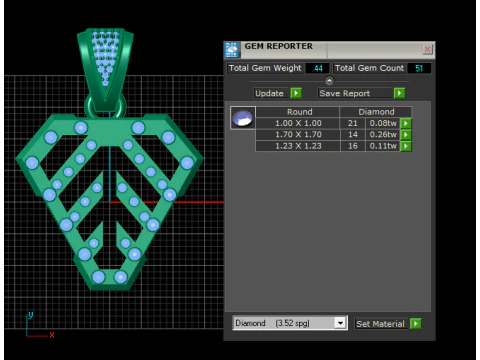Click the Total Gem Weight value .44

(x=318, y=68)
